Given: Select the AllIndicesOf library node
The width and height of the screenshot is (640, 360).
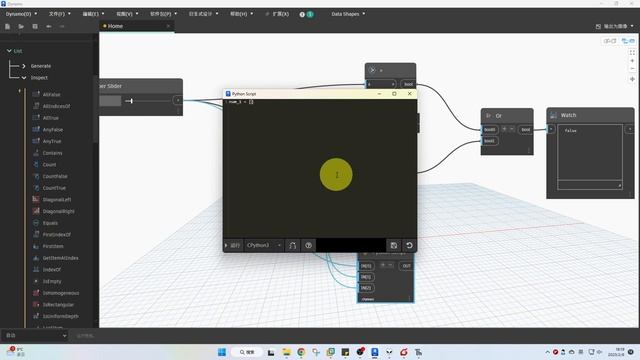Looking at the screenshot, I should (x=56, y=106).
